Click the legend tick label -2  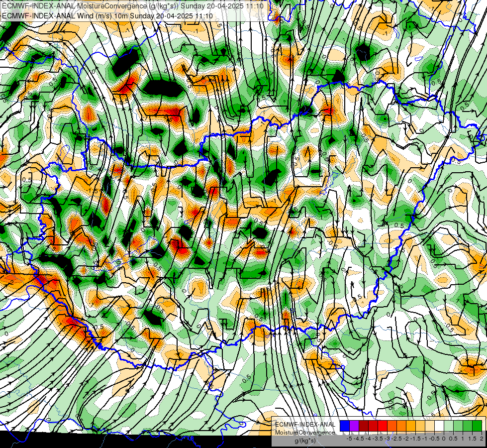406,439
